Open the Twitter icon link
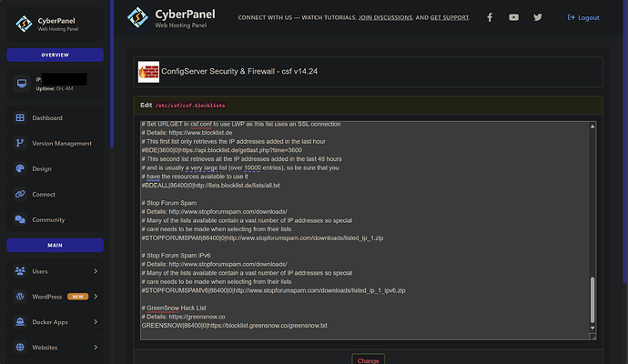The height and width of the screenshot is (364, 628). (x=538, y=17)
